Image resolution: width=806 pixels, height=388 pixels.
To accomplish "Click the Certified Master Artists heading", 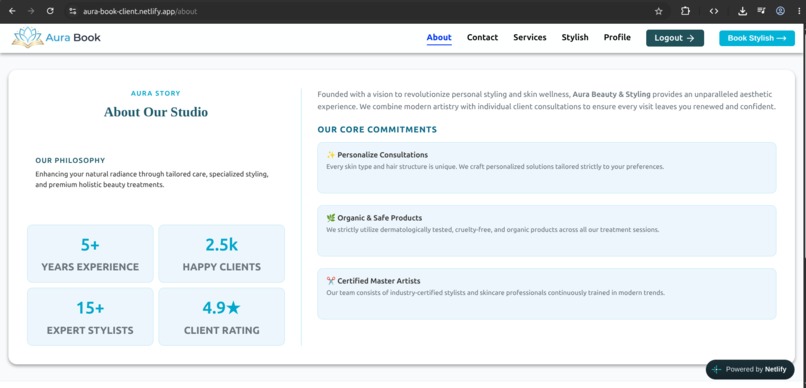I will [x=379, y=281].
